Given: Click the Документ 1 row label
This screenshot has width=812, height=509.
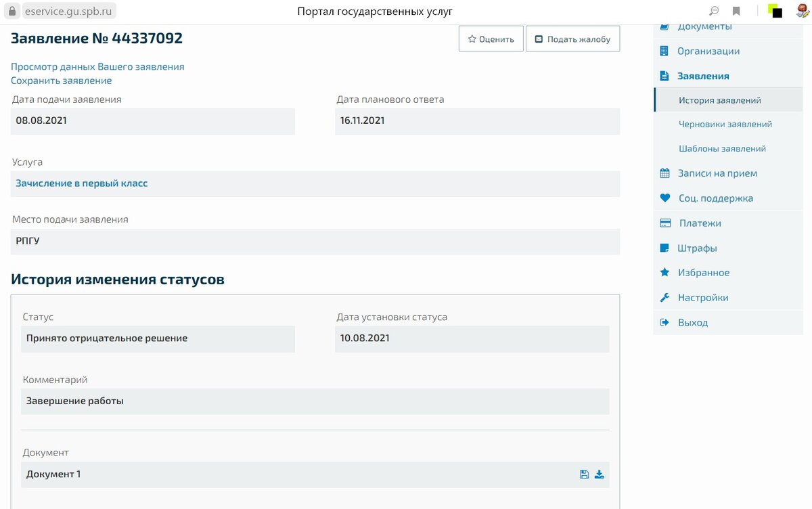Looking at the screenshot, I should pos(53,474).
